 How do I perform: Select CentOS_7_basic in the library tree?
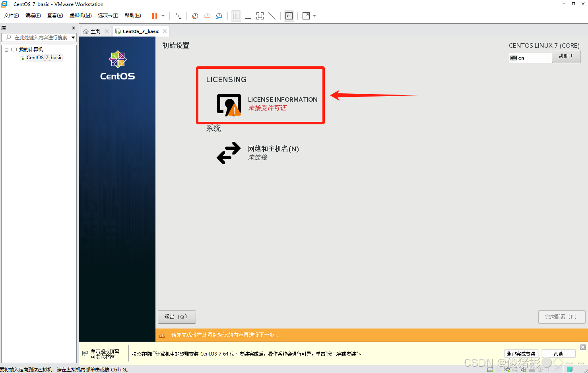click(x=45, y=58)
